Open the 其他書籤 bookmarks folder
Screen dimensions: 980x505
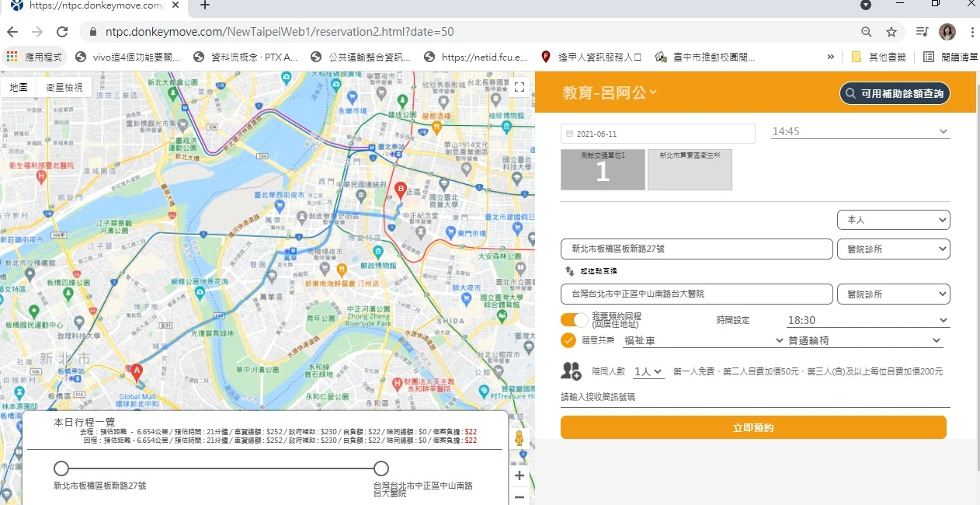click(879, 57)
